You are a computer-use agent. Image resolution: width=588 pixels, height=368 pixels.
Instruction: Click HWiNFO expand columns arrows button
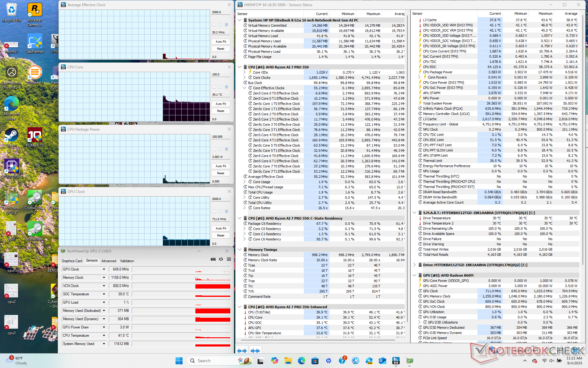242,351
